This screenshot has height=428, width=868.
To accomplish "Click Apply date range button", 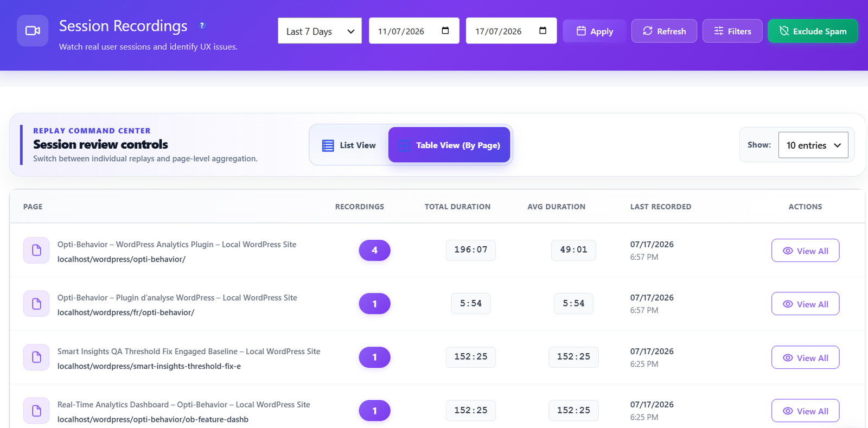I will 595,31.
